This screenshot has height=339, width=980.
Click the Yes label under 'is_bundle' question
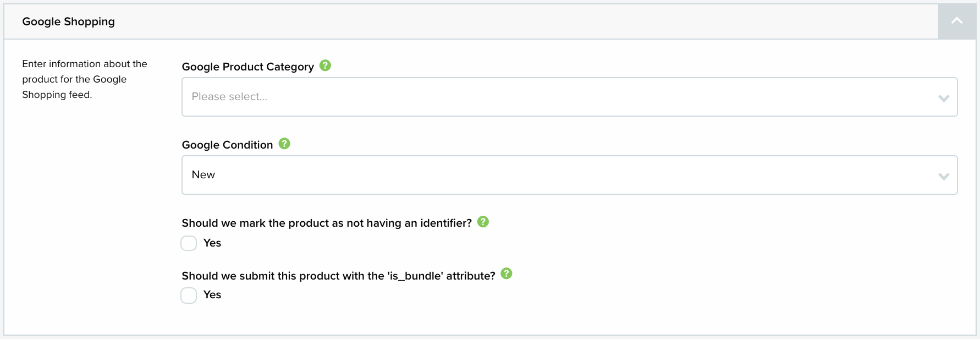(212, 295)
